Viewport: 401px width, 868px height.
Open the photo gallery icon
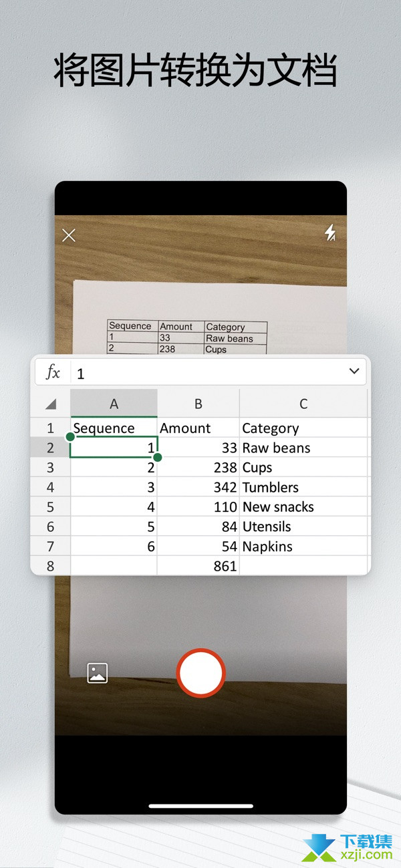pos(98,673)
